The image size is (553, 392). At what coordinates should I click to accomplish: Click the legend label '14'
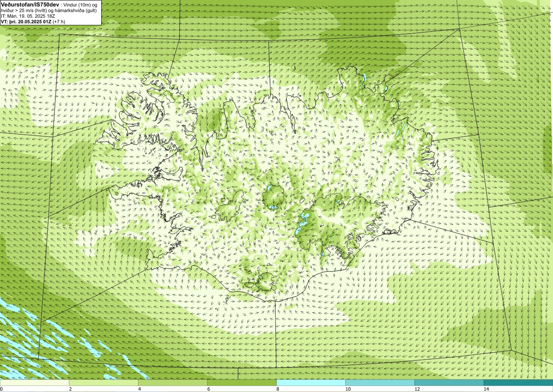(x=486, y=389)
